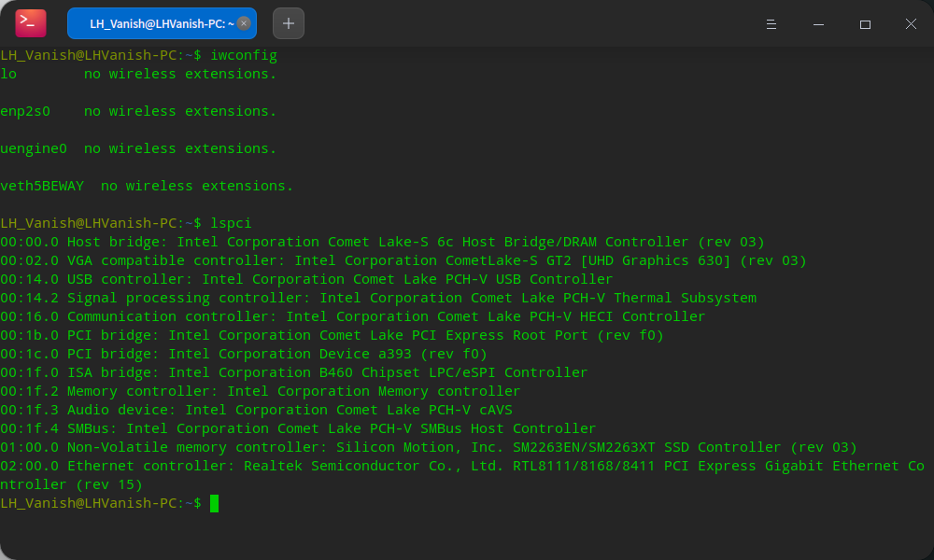The image size is (934, 560).
Task: Close the LH_Vanish@LHVanish-PC tab
Action: tap(244, 23)
